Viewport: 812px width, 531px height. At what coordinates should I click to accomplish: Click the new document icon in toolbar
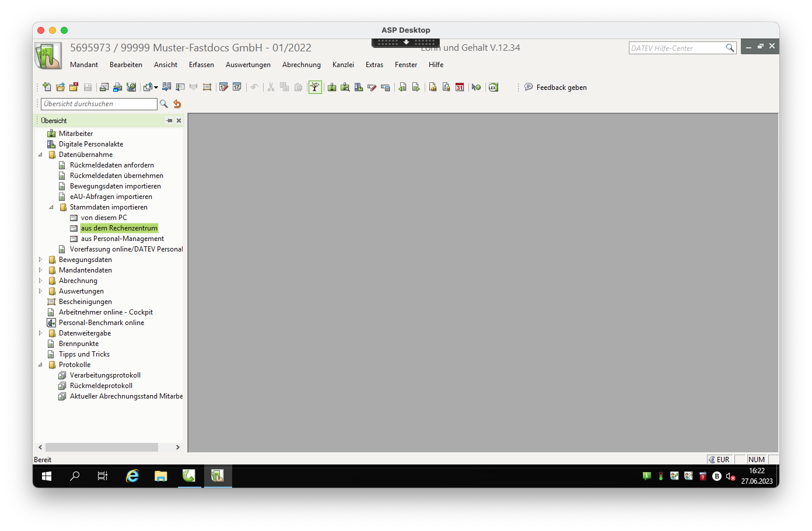(47, 87)
